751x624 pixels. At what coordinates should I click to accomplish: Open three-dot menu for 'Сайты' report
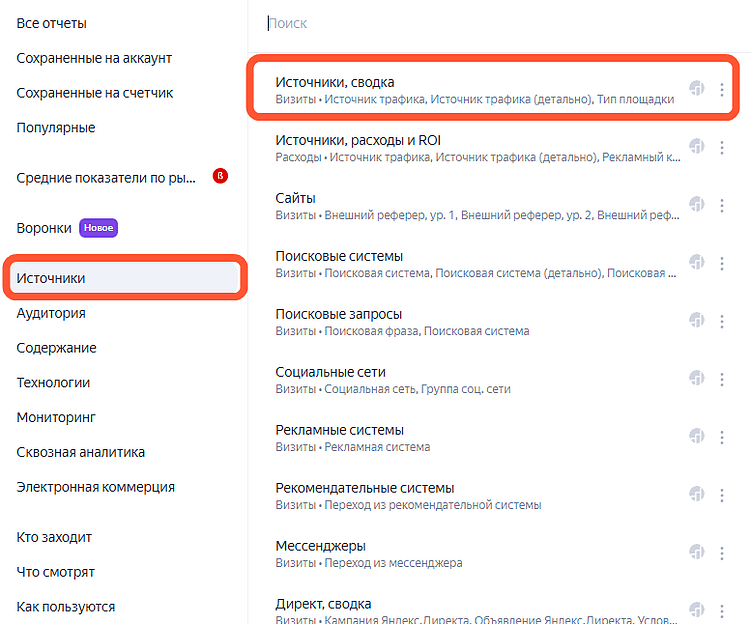[722, 205]
